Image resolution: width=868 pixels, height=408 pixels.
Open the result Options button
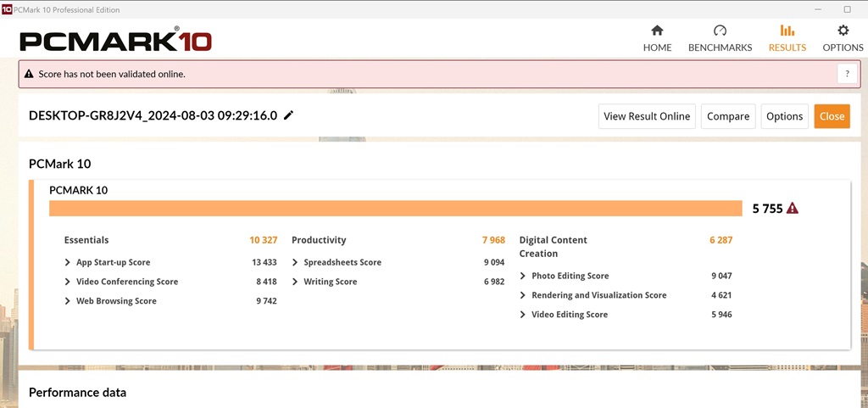pyautogui.click(x=784, y=116)
